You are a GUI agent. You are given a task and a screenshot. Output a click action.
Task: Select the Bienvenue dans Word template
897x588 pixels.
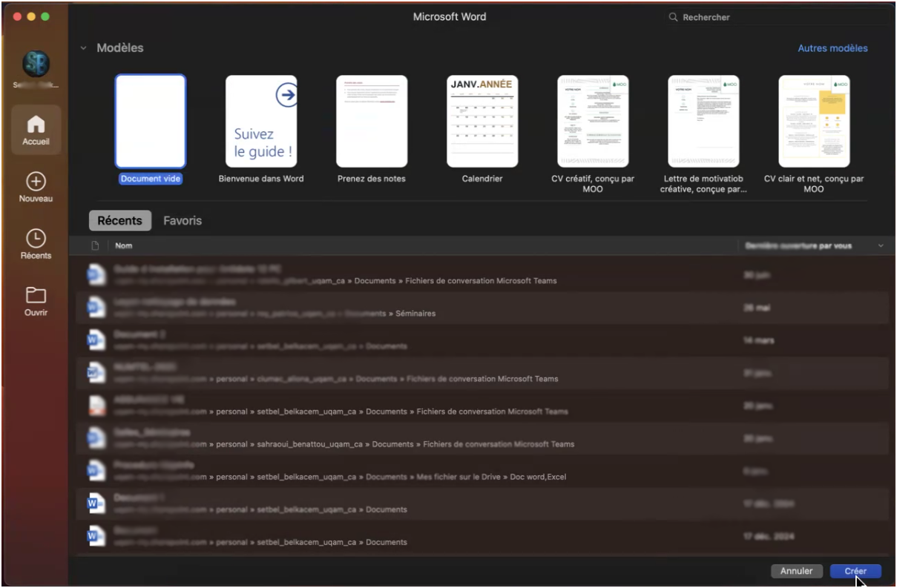click(261, 122)
